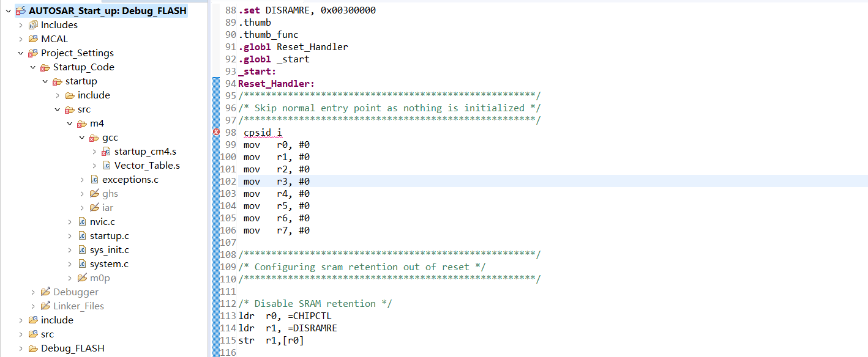Image resolution: width=868 pixels, height=357 pixels.
Task: Click the C source file icon beside exceptions.c
Action: click(95, 179)
